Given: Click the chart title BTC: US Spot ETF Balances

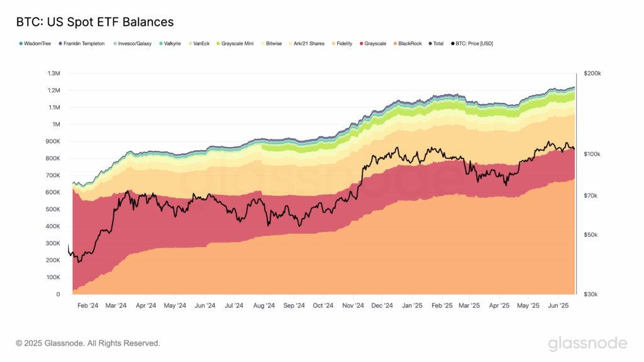Looking at the screenshot, I should (95, 22).
